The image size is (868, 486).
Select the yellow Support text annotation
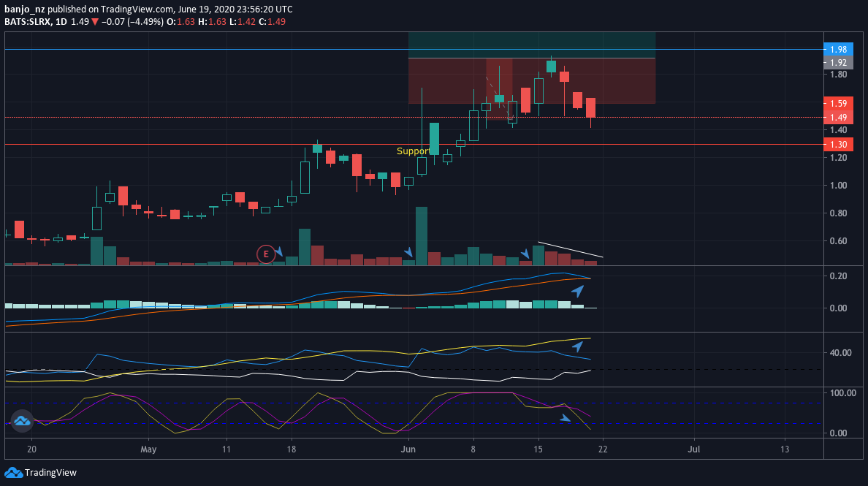click(x=413, y=151)
